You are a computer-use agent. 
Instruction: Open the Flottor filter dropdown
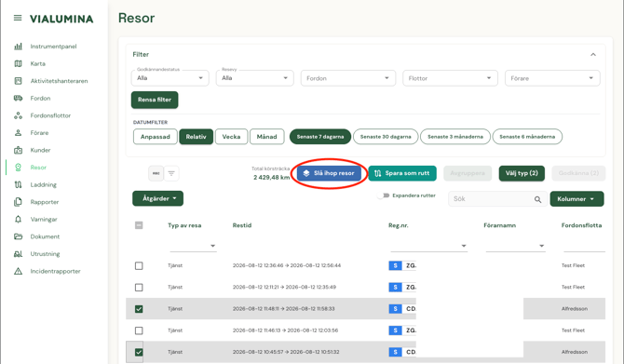(450, 78)
